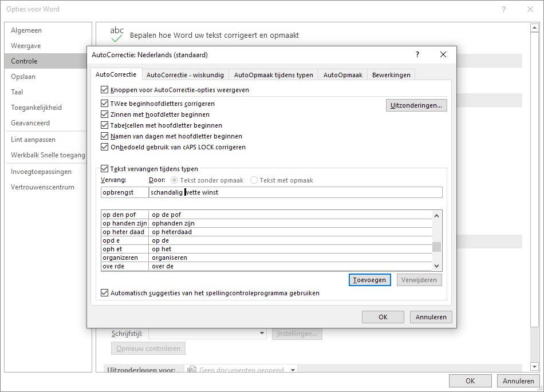Open the Geavanceerd options category
The image size is (544, 392).
click(46, 122)
